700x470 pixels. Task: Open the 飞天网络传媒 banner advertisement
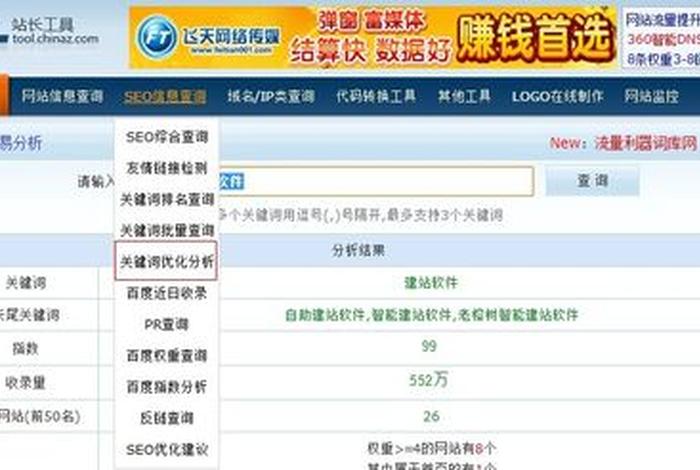[373, 37]
